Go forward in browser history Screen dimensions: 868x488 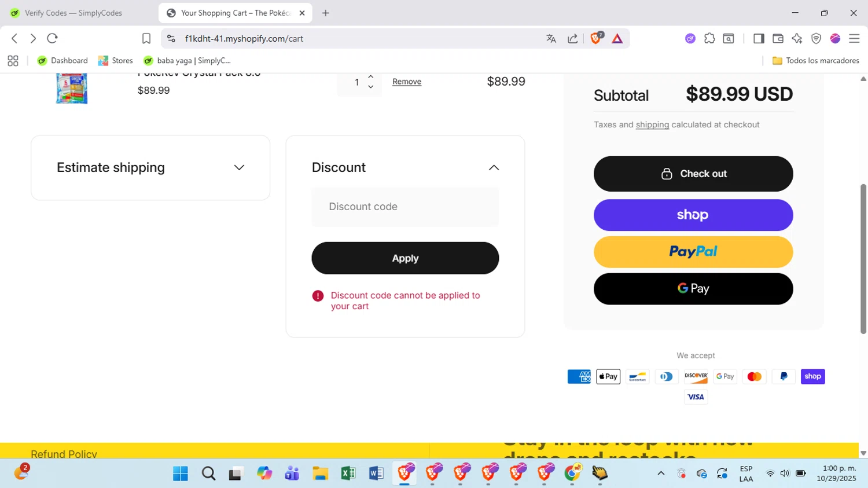click(33, 39)
